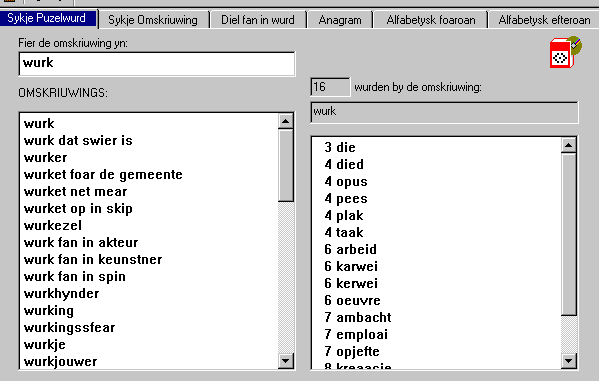Click down arrow of results list scrollbar
The width and height of the screenshot is (599, 381).
pos(569,360)
